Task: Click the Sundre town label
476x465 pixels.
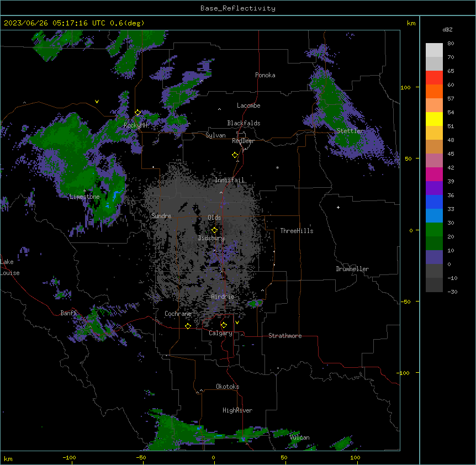Action: [161, 216]
